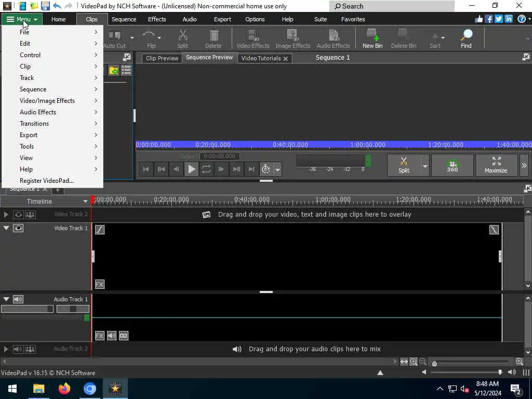Click the add folder icon in the bin panel
This screenshot has height=399, width=532.
(x=114, y=70)
